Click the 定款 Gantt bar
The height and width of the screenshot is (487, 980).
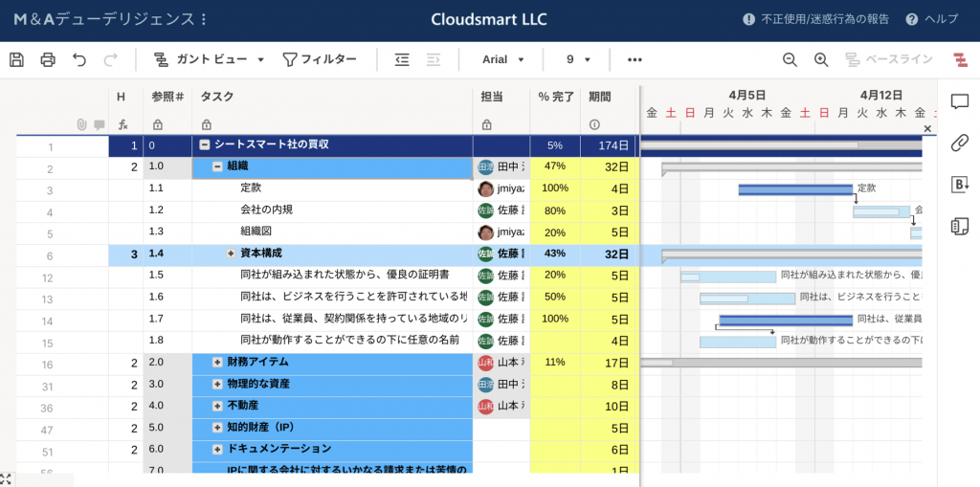pos(795,189)
